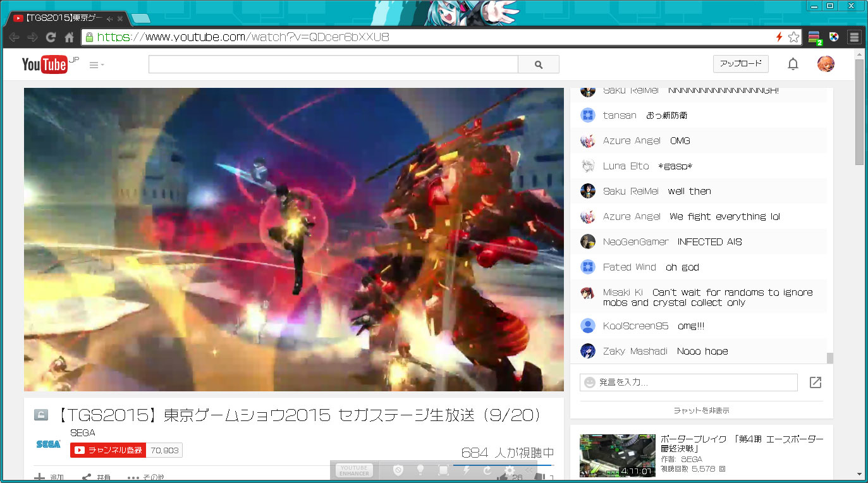Click Fated Wind's blue avatar
Viewport: 868px width, 483px height.
(588, 267)
